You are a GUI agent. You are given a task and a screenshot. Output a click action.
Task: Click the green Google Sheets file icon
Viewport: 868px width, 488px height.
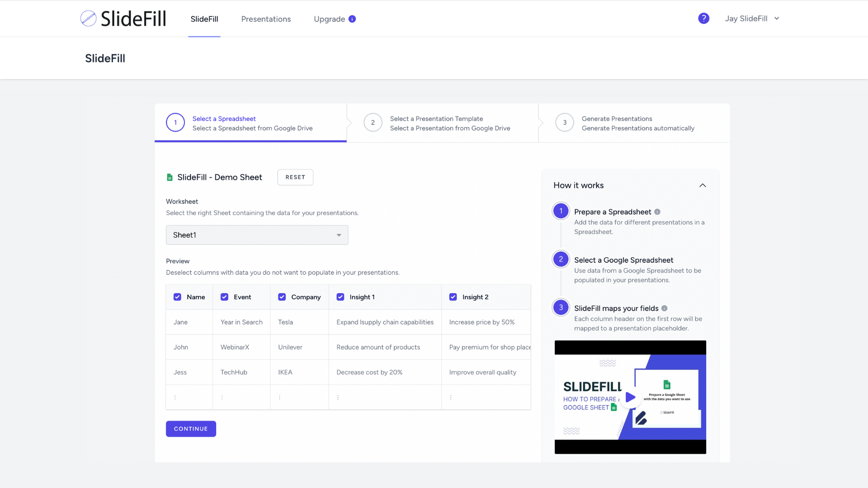[170, 177]
